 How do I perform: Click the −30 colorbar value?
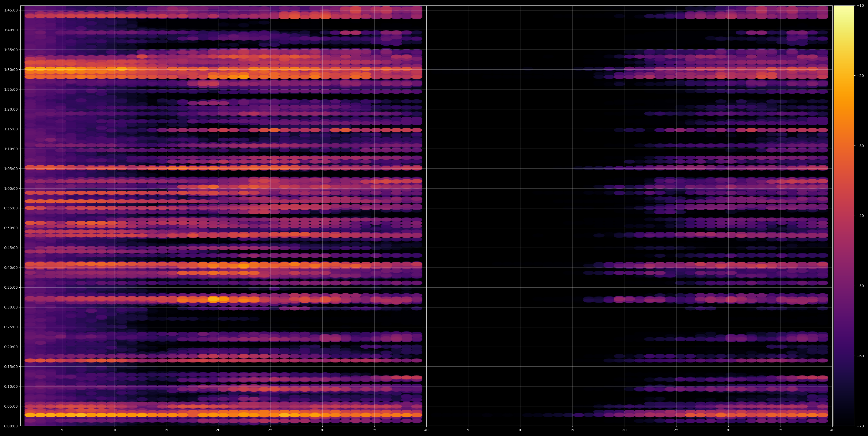860,146
